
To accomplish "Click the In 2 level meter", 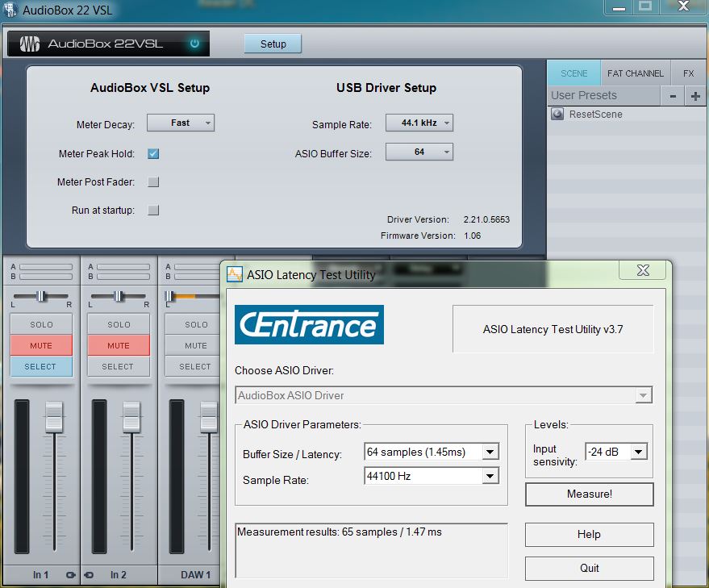I will click(x=99, y=476).
